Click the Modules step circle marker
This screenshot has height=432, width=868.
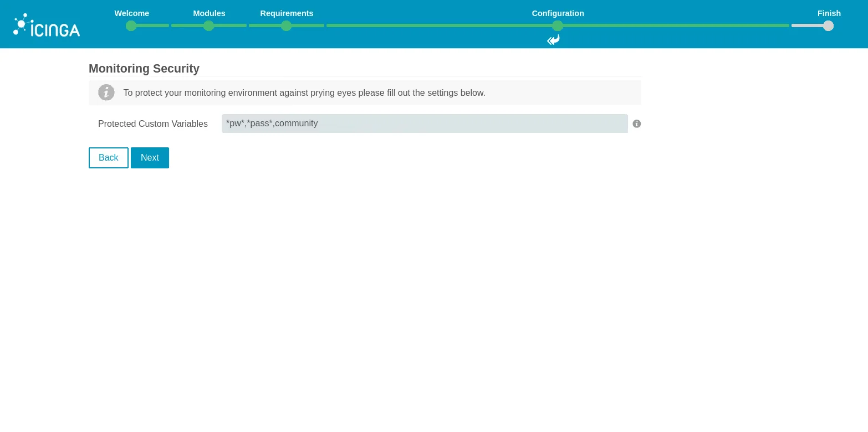(x=209, y=25)
